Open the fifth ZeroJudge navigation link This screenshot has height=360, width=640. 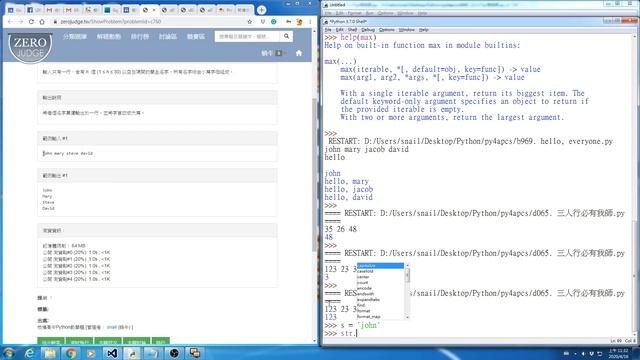(x=196, y=37)
